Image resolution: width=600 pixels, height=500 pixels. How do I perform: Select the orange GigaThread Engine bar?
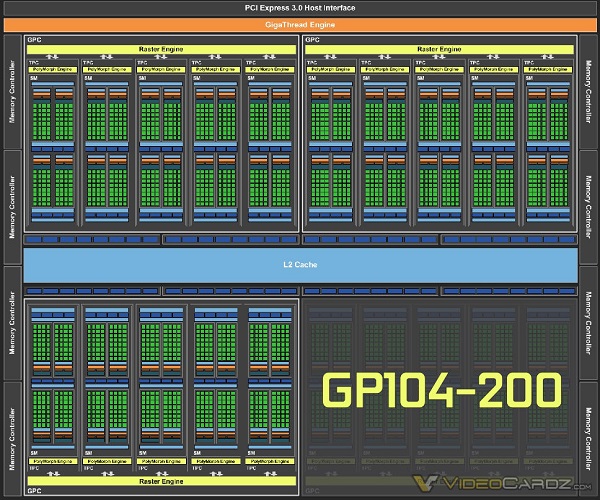pyautogui.click(x=300, y=25)
